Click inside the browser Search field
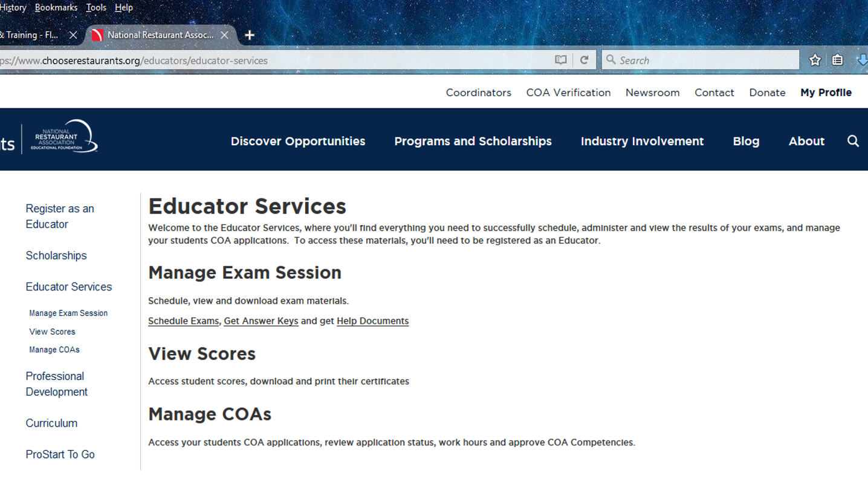868x504 pixels. (704, 60)
